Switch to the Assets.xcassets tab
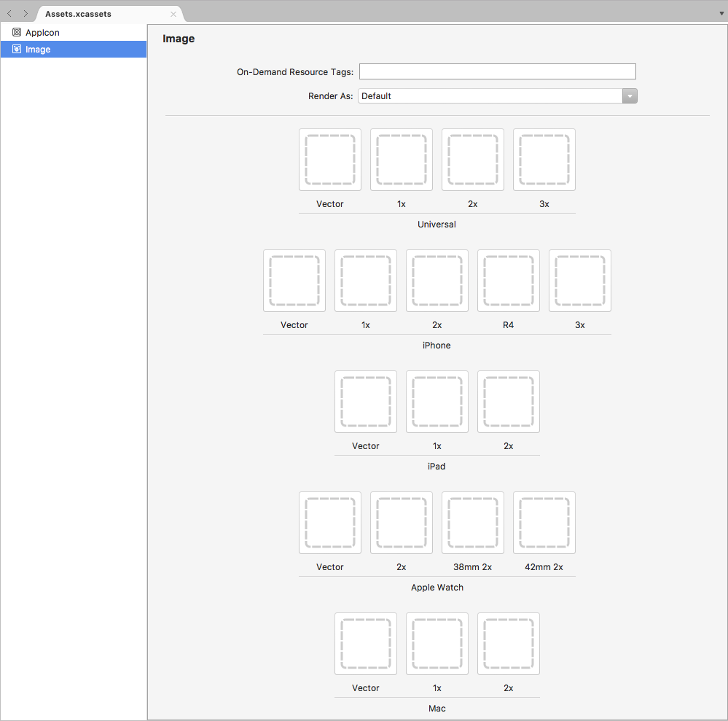The width and height of the screenshot is (728, 721). pos(87,13)
